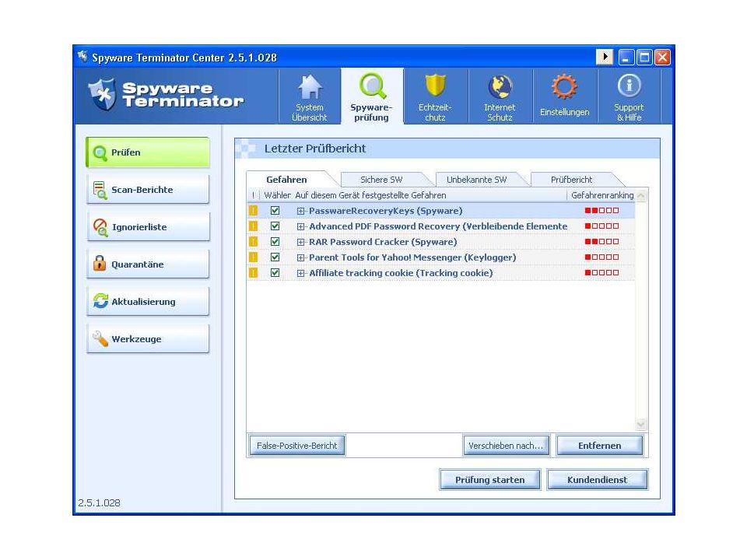Click the Wähler column header

tap(277, 195)
